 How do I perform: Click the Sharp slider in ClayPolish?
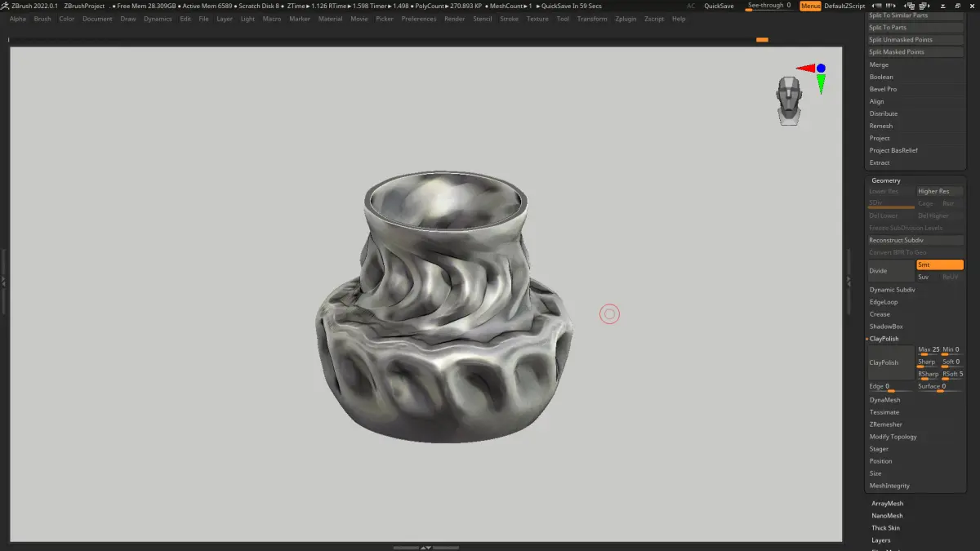(928, 362)
